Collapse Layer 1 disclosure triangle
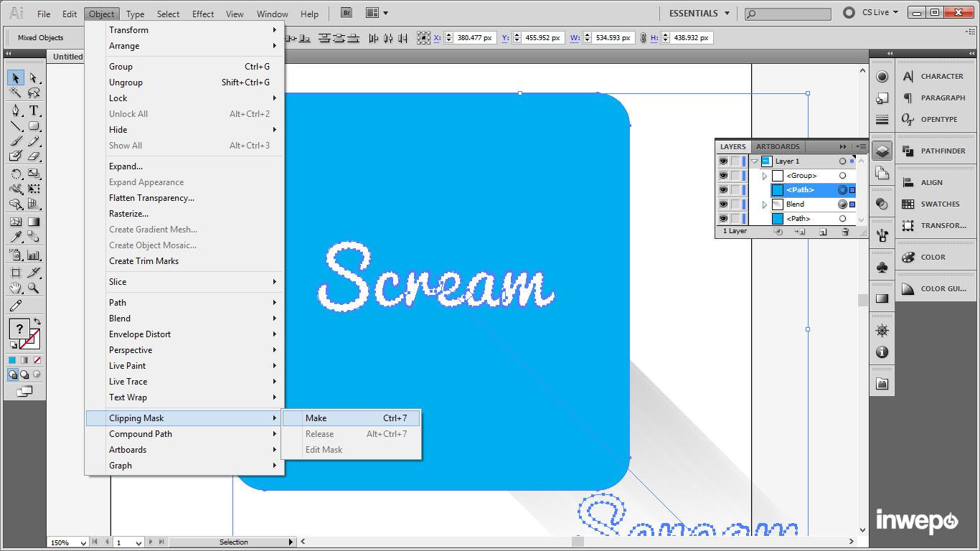Viewport: 980px width, 551px height. [755, 161]
